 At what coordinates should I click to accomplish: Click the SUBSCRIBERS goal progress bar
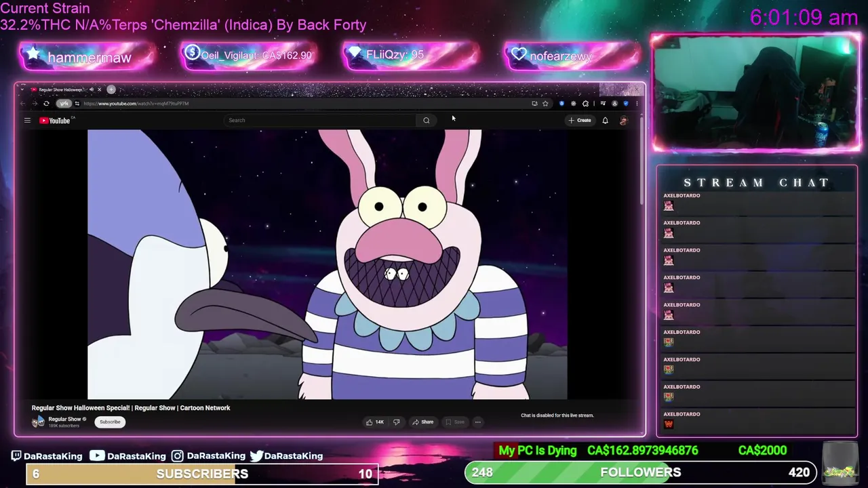pyautogui.click(x=202, y=474)
